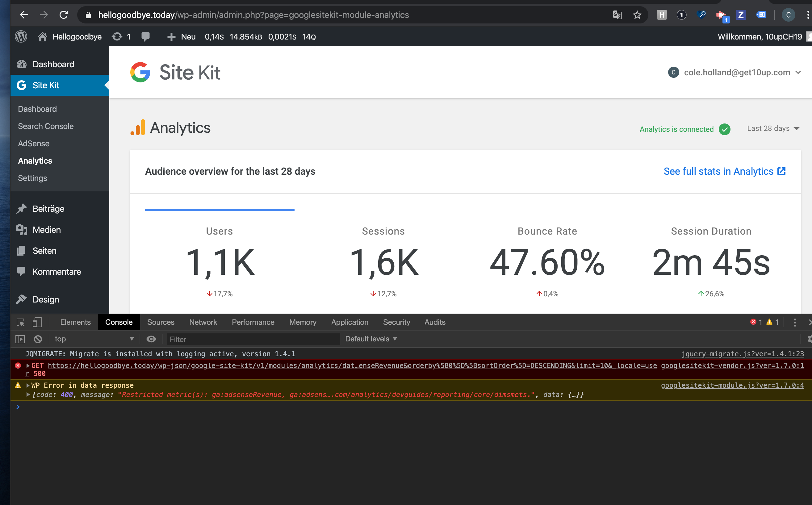Bookmark the page via the star icon
The width and height of the screenshot is (812, 505).
coord(637,15)
